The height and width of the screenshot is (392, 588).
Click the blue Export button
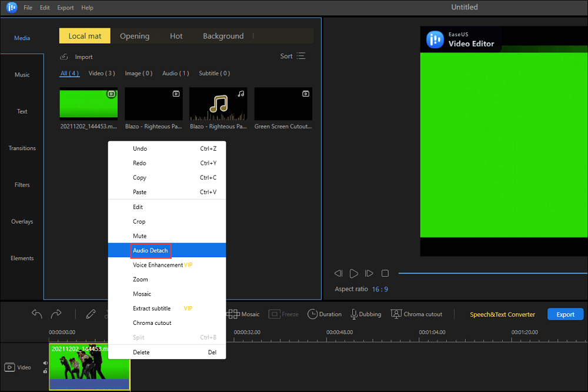(x=565, y=314)
